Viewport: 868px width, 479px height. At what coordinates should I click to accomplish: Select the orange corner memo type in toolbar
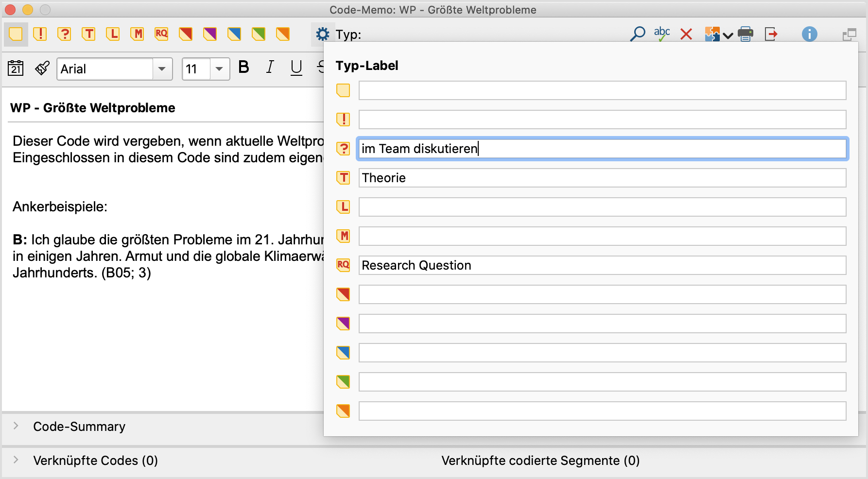pyautogui.click(x=283, y=34)
